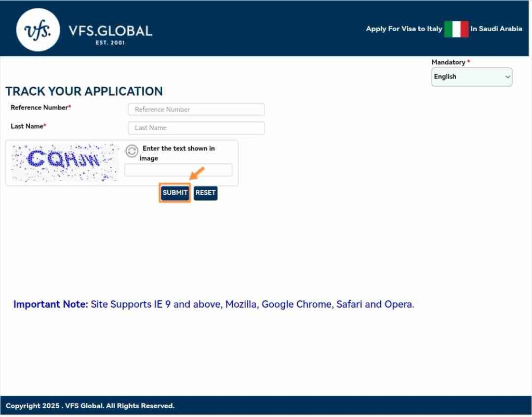Open the English language dropdown
Viewport: 532px width, 417px height.
point(471,77)
